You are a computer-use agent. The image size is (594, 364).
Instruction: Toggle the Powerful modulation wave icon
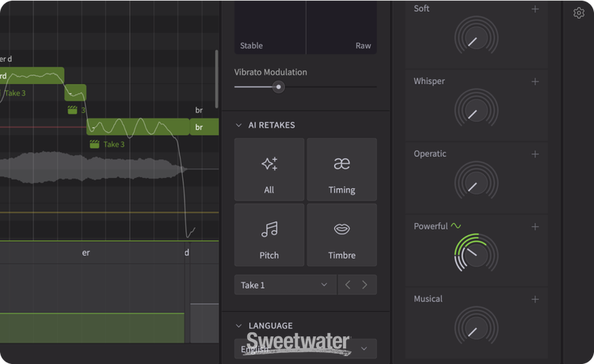(456, 226)
